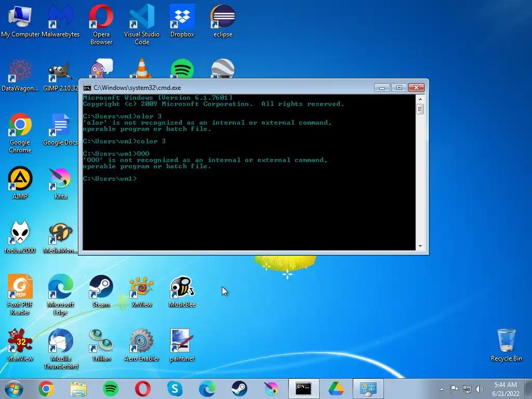The height and width of the screenshot is (399, 532).
Task: Maximize the cmd.exe window
Action: pos(399,88)
